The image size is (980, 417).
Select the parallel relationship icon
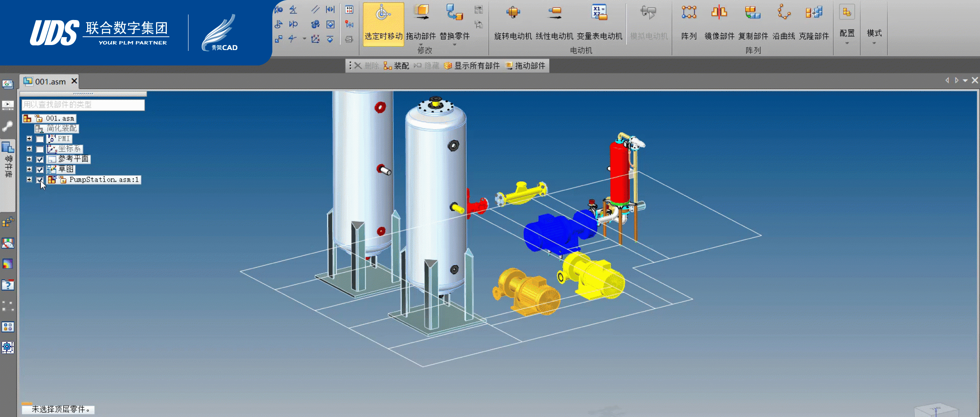[x=315, y=10]
